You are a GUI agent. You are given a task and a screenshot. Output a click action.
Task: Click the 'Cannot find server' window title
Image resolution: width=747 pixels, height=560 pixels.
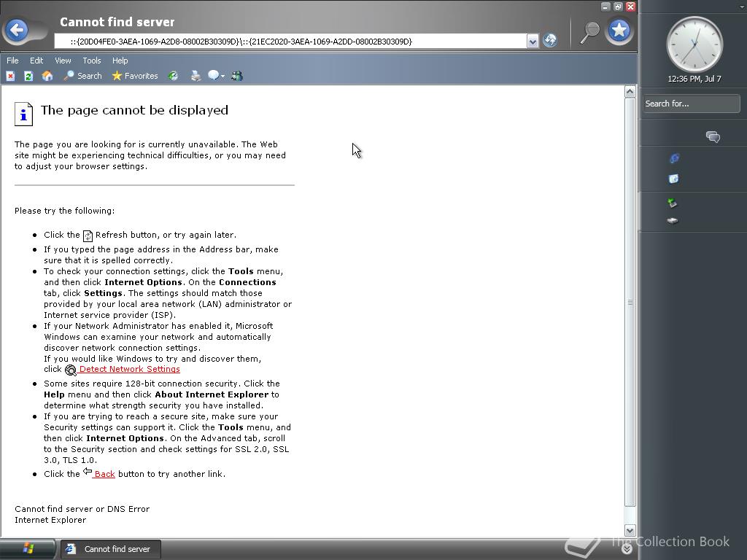117,22
